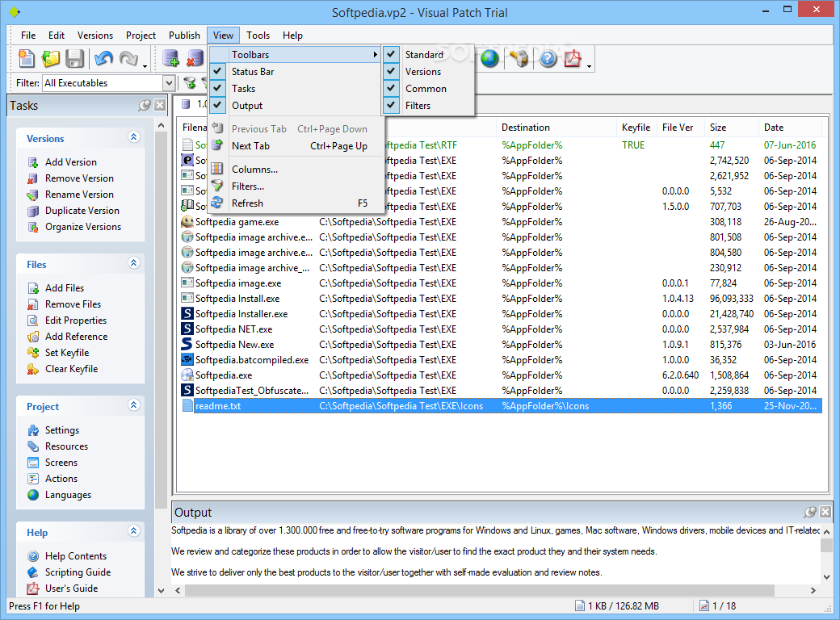
Task: Click the Remove Version database toolbar icon
Action: coord(195,58)
